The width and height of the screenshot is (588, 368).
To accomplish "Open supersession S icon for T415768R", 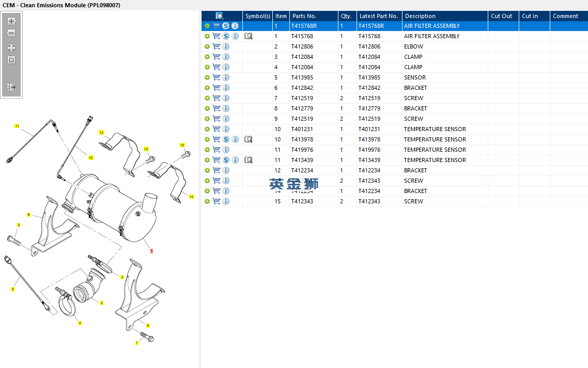I will tap(226, 26).
